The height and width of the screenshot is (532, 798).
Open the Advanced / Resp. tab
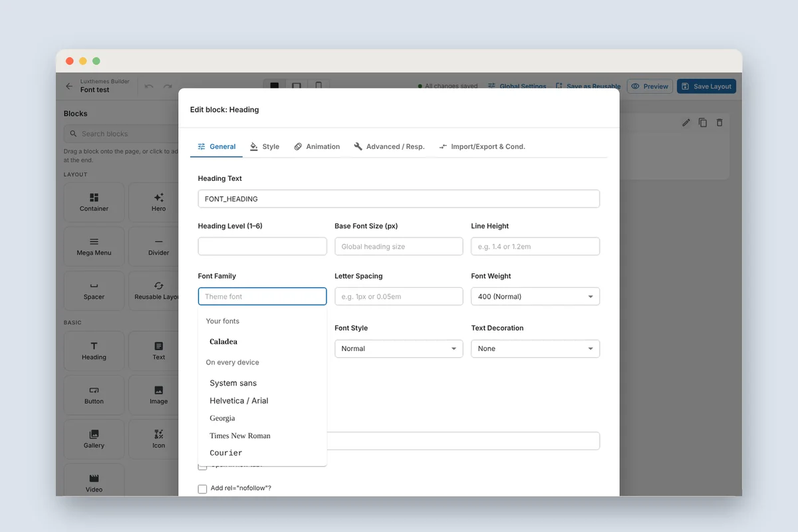[x=389, y=146]
